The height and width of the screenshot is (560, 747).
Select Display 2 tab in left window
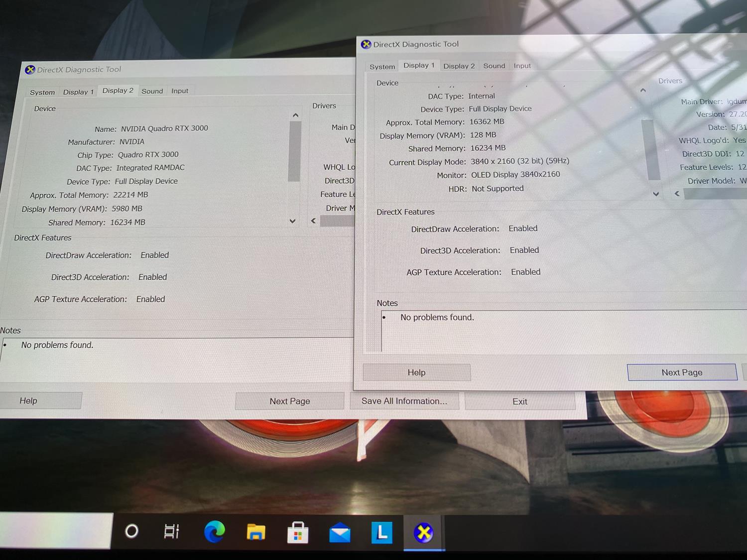118,91
